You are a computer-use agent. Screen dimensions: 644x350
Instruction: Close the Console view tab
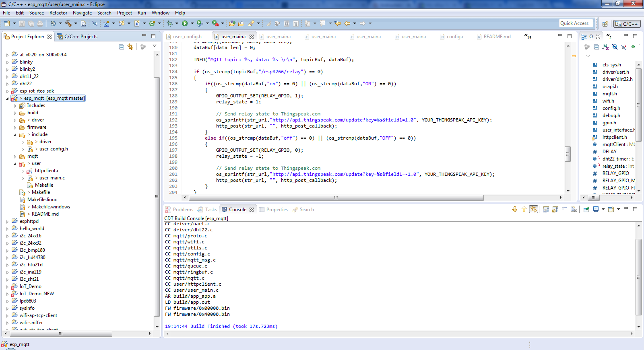tap(252, 210)
